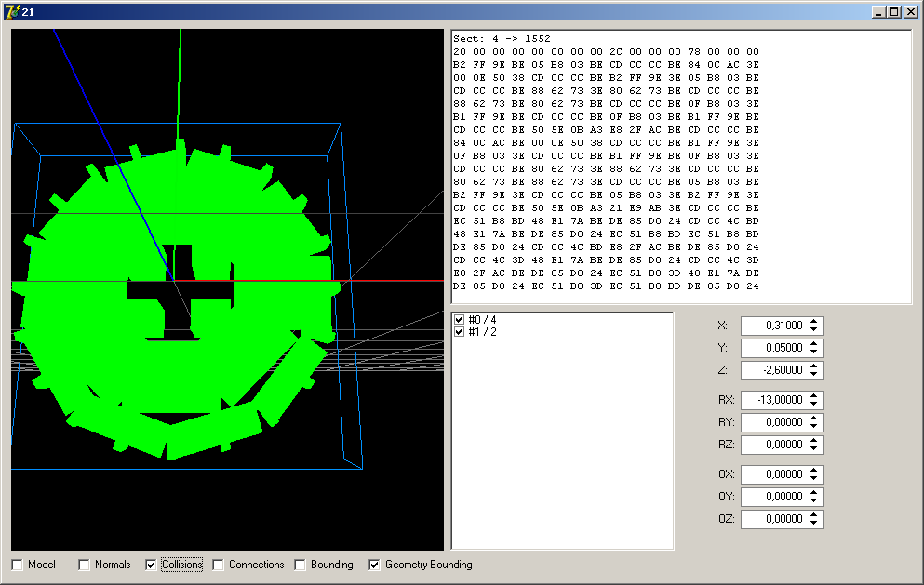Increase RZ value with up arrow
Screen dimensions: 924x585
tap(814, 440)
